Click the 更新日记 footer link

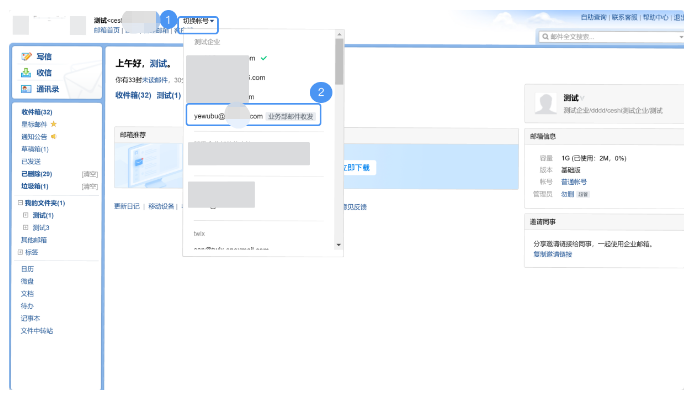[x=127, y=206]
